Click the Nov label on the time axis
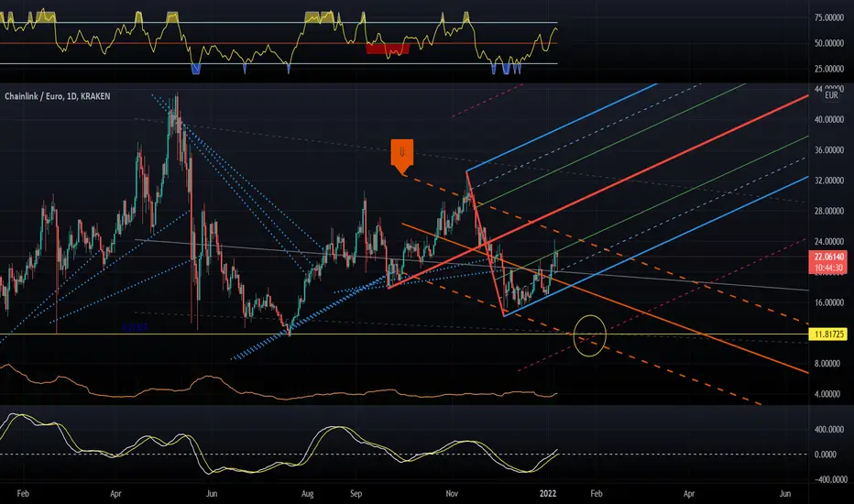The width and height of the screenshot is (854, 504). (452, 494)
